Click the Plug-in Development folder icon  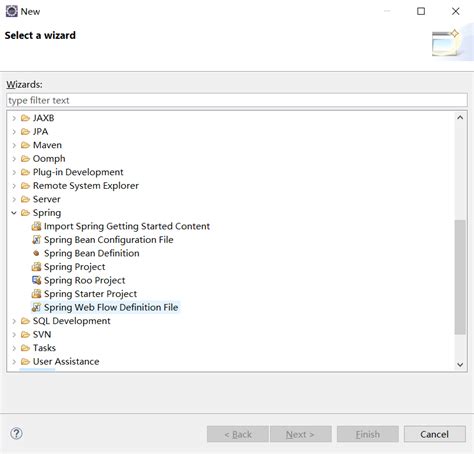(25, 172)
